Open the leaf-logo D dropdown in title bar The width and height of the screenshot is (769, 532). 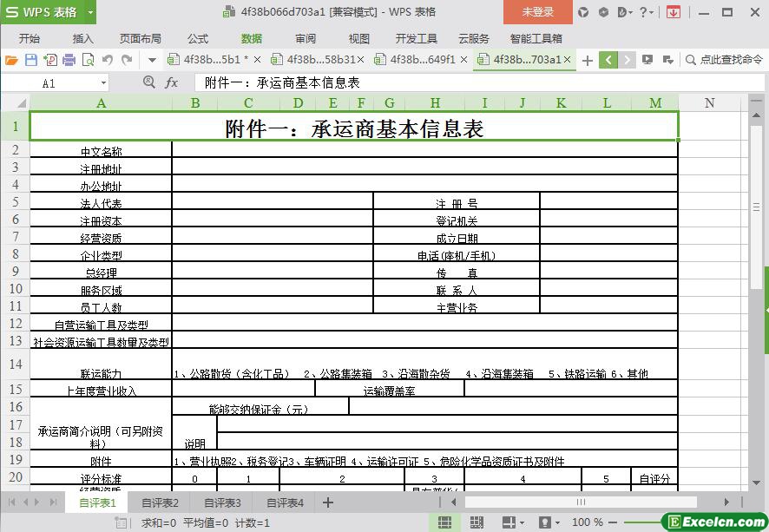pos(625,12)
